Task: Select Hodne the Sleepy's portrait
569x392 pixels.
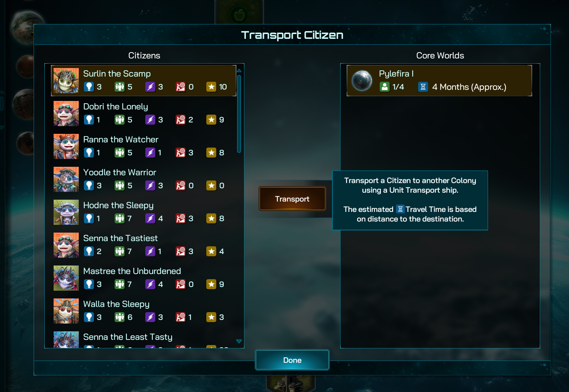Action: click(66, 212)
